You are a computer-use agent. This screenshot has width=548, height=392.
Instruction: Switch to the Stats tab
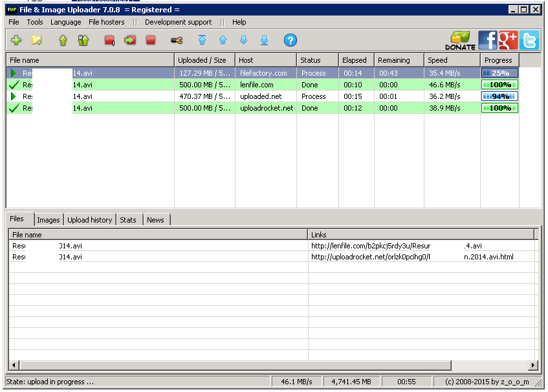tap(128, 220)
